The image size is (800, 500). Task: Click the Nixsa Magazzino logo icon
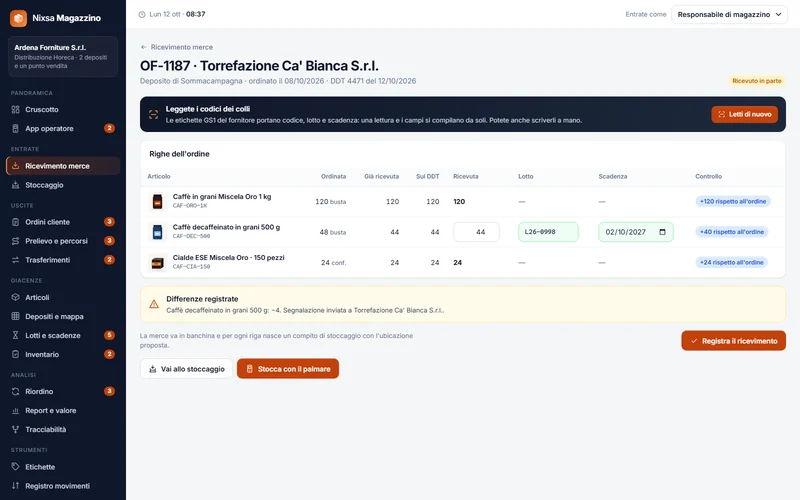click(x=18, y=18)
